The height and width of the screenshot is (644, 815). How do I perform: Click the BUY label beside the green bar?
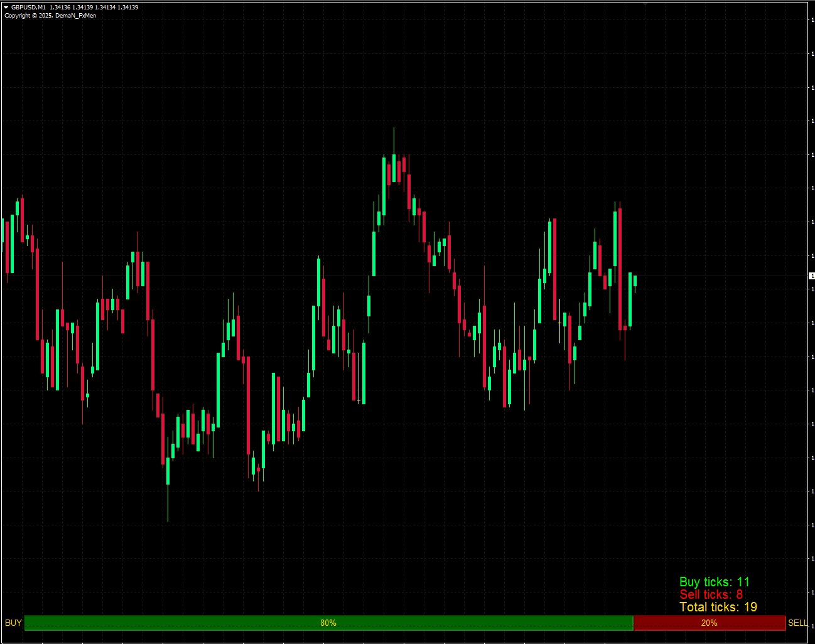click(13, 623)
